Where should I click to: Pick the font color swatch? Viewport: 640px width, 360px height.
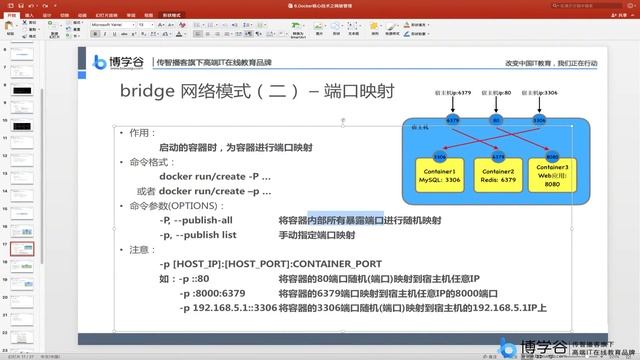pyautogui.click(x=179, y=34)
